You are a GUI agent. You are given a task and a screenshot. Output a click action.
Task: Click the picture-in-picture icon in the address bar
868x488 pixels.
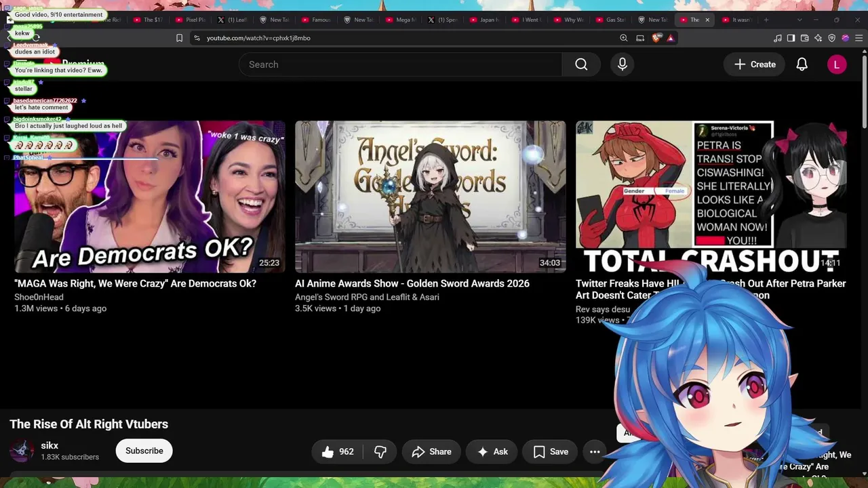click(640, 38)
